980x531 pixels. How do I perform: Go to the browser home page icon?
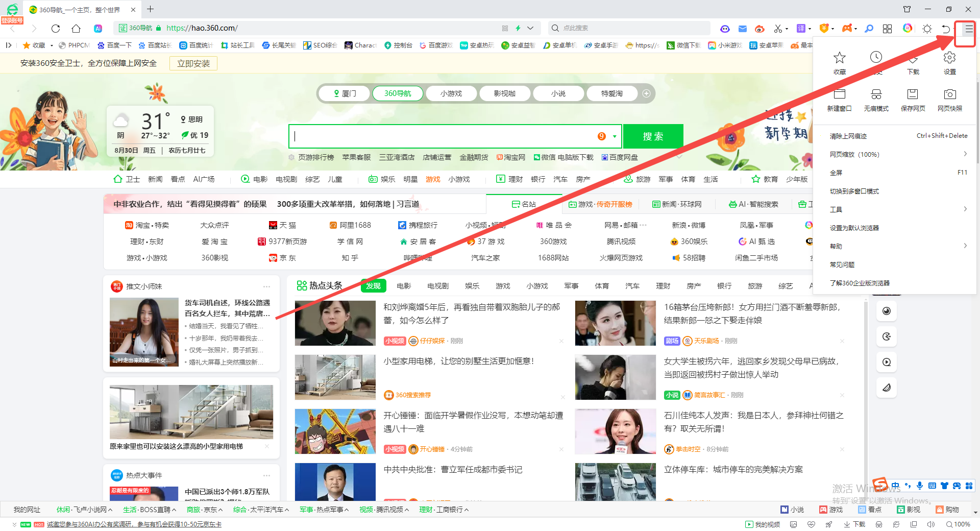tap(76, 28)
